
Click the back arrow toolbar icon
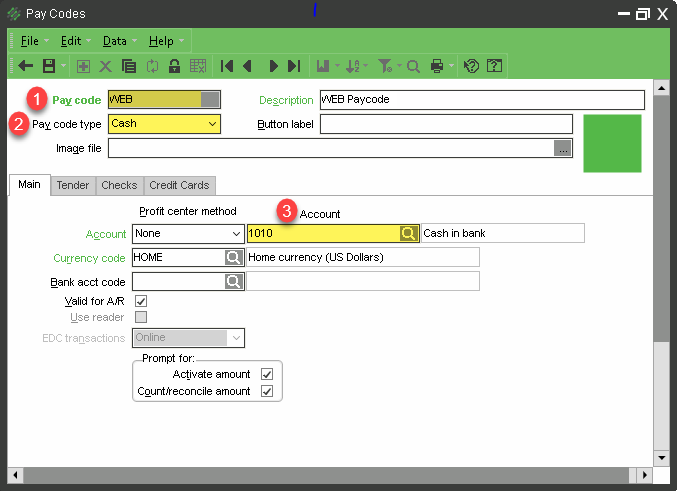pos(26,66)
